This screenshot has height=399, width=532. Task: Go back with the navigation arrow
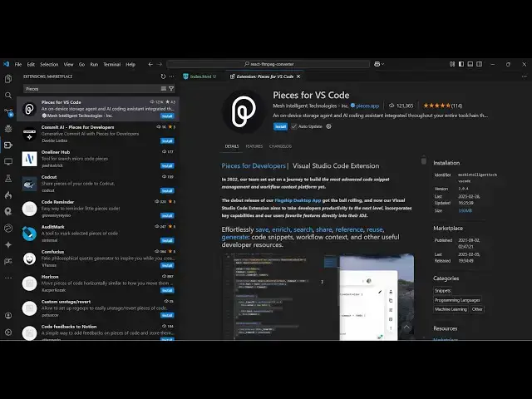click(150, 64)
